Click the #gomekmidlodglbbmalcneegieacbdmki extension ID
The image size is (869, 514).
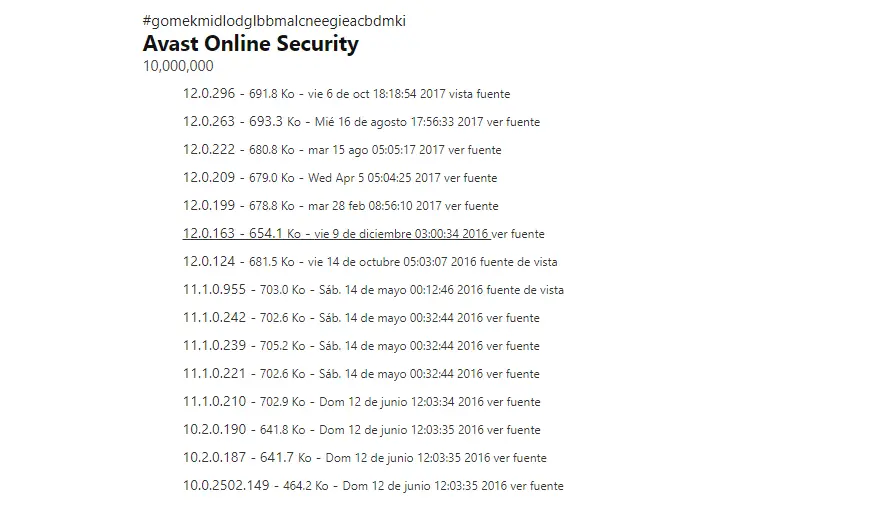click(x=274, y=21)
